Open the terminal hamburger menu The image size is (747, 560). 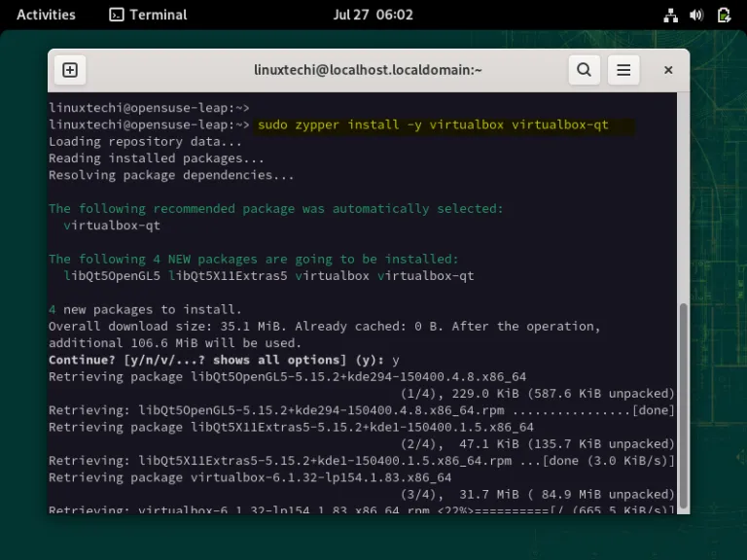pyautogui.click(x=623, y=70)
